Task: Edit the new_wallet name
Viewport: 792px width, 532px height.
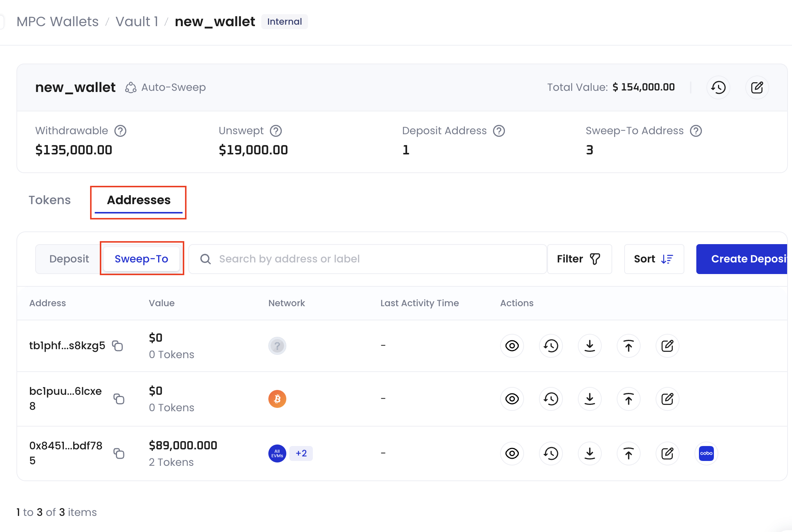Action: click(x=757, y=87)
